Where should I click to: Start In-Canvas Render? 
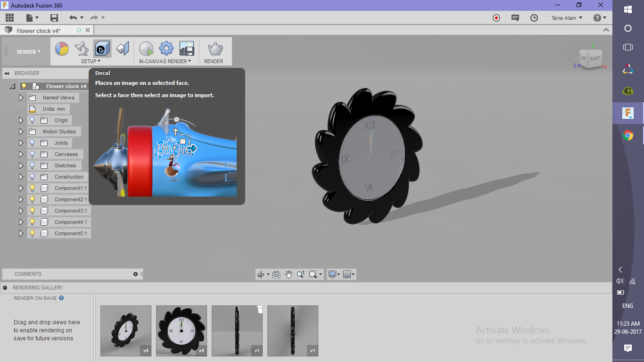click(146, 49)
